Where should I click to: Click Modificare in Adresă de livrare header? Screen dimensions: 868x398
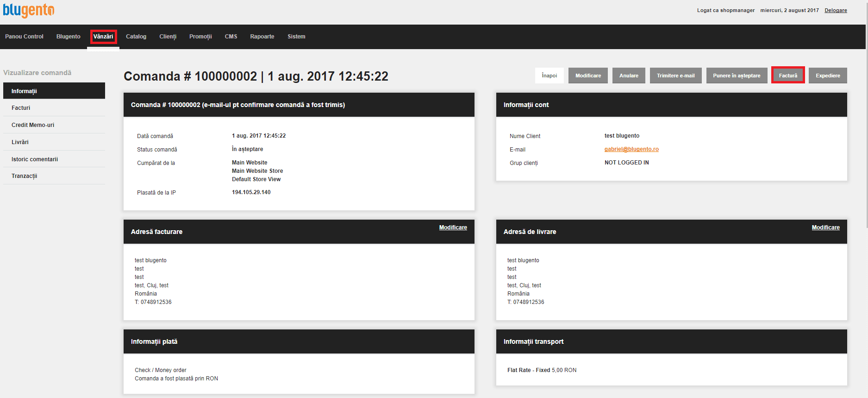825,227
